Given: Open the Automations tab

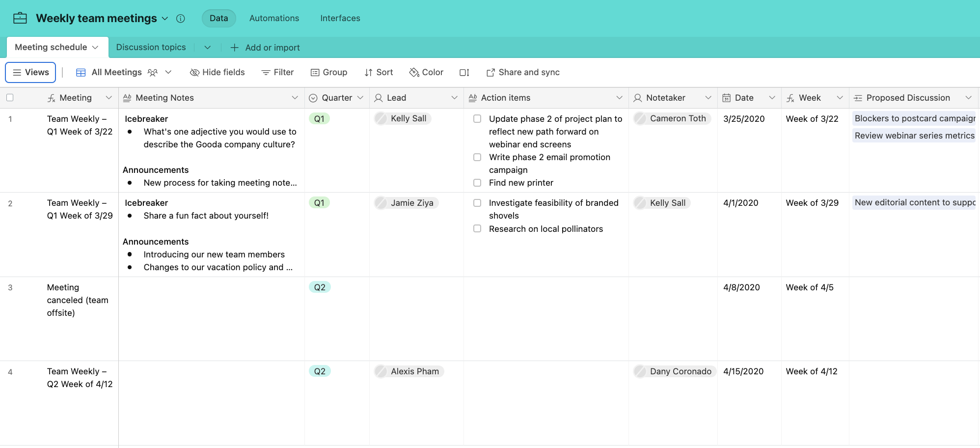Looking at the screenshot, I should [274, 18].
